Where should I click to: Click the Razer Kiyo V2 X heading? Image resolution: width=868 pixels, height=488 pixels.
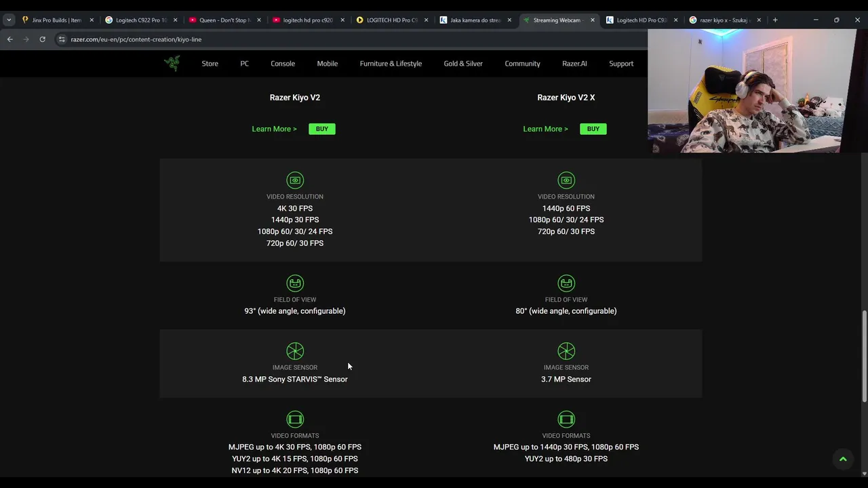pos(566,98)
